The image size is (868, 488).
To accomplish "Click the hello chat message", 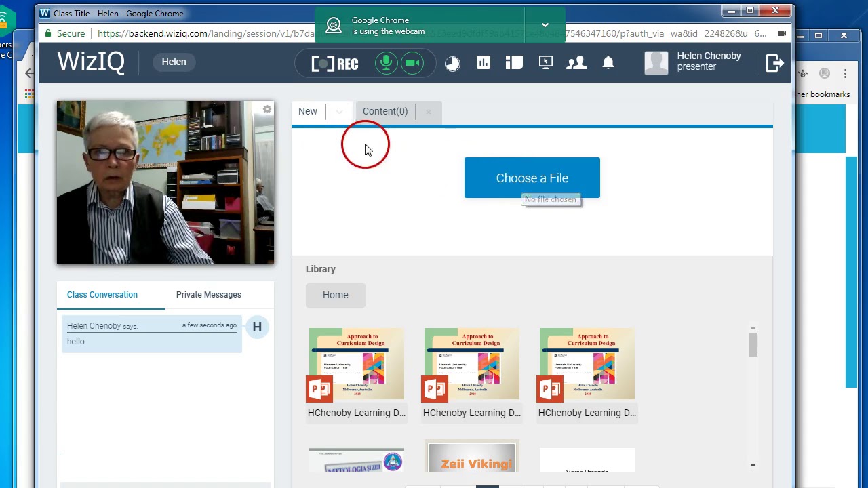I will point(76,342).
